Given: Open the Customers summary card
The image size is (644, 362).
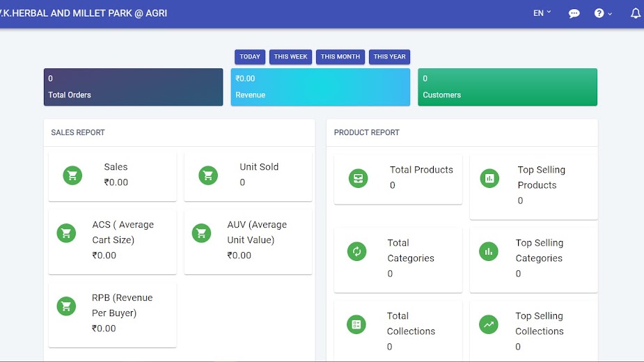Looking at the screenshot, I should 508,87.
